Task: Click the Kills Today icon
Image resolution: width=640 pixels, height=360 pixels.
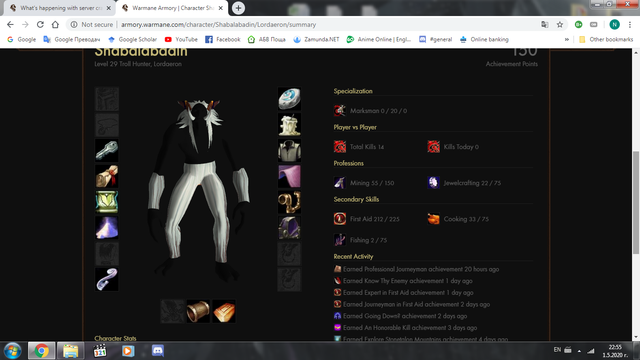Action: click(433, 147)
